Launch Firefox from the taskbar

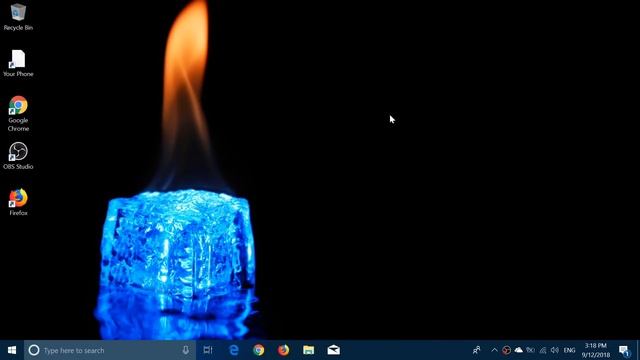[x=283, y=350]
